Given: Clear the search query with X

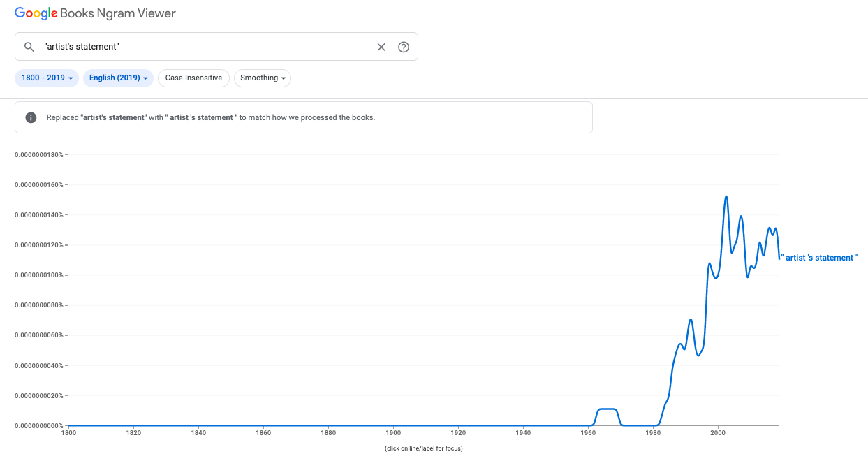Looking at the screenshot, I should point(381,47).
